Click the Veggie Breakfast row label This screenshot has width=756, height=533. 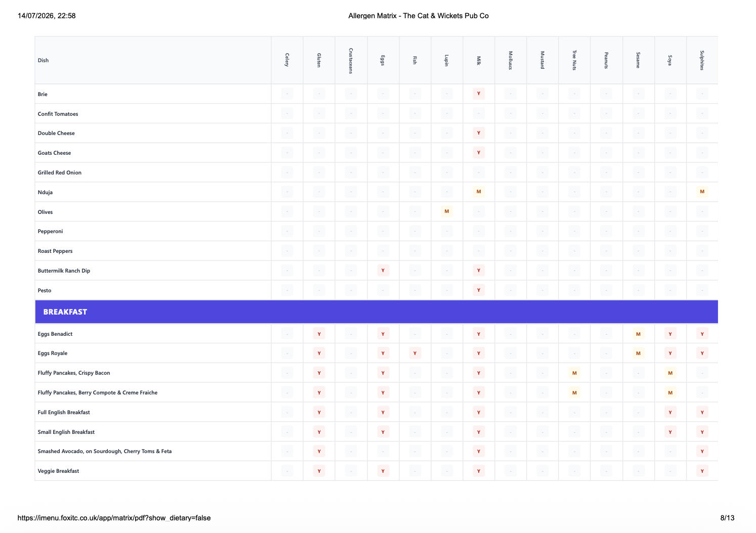coord(58,471)
